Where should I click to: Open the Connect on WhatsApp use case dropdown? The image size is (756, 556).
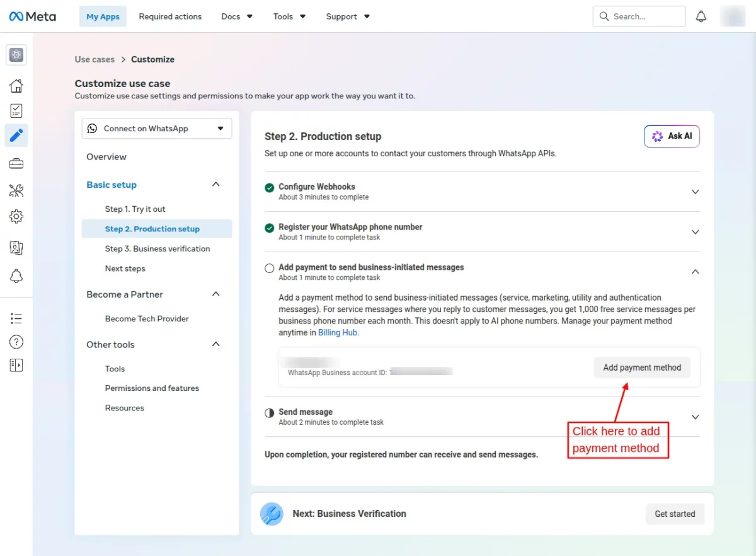click(x=157, y=129)
